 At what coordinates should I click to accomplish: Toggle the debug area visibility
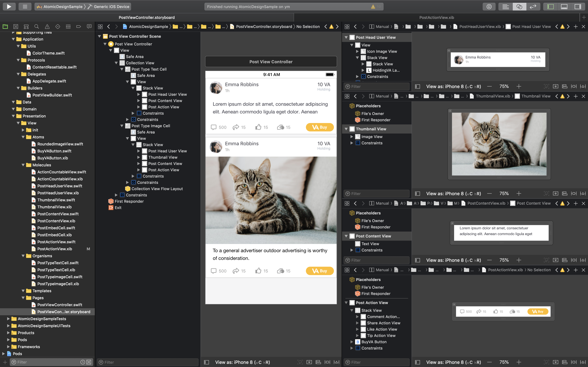564,7
